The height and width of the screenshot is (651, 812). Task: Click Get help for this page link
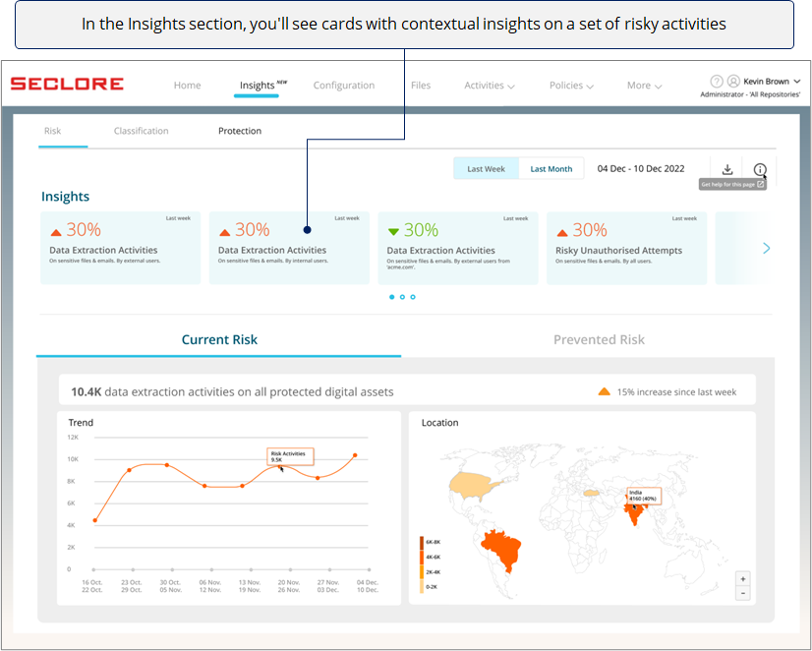click(x=732, y=184)
